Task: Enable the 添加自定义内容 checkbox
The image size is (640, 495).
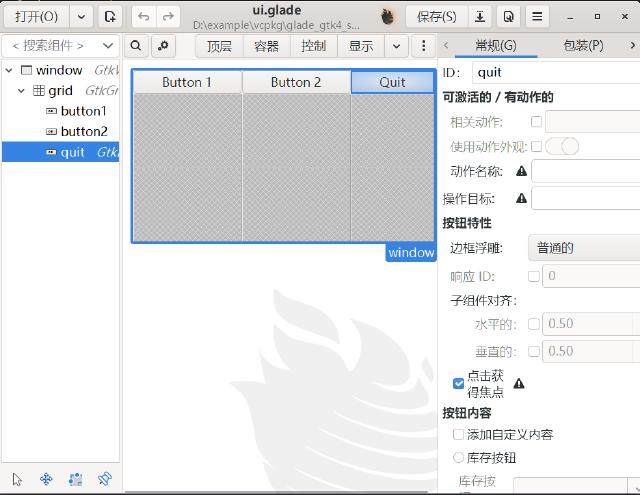Action: tap(459, 434)
